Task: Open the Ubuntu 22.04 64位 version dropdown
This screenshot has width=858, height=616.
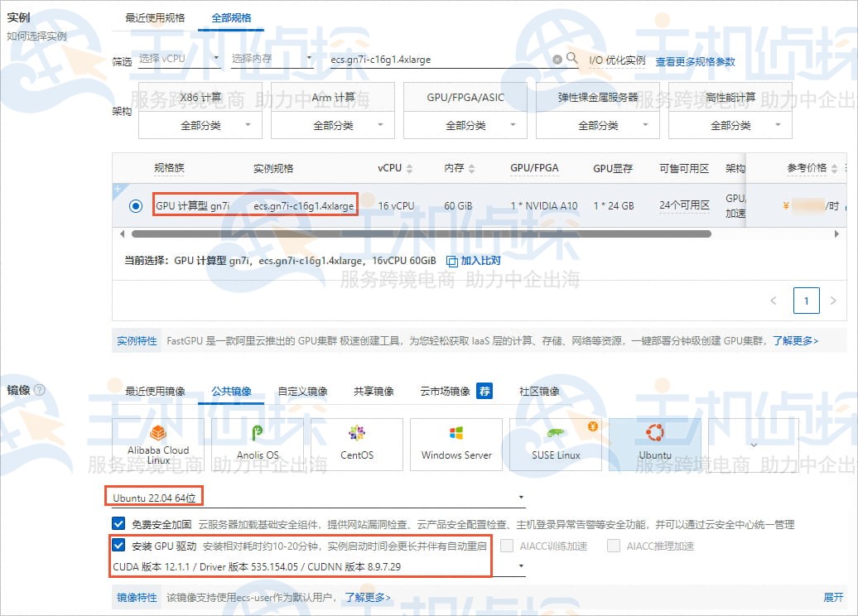Action: 520,497
